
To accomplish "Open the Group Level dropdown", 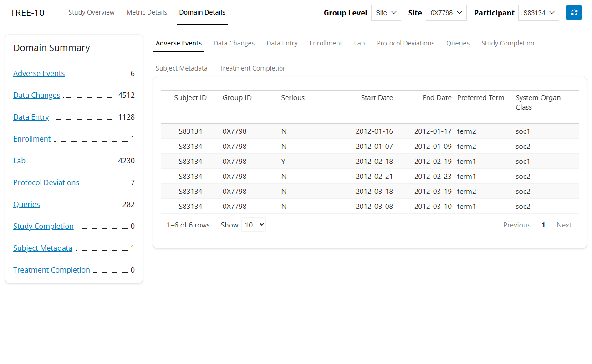I will coord(386,13).
